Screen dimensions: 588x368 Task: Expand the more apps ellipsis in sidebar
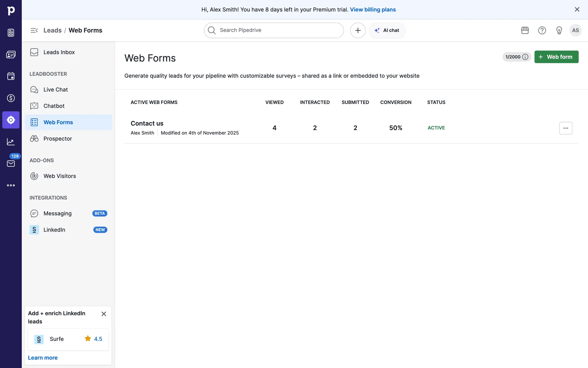point(11,185)
